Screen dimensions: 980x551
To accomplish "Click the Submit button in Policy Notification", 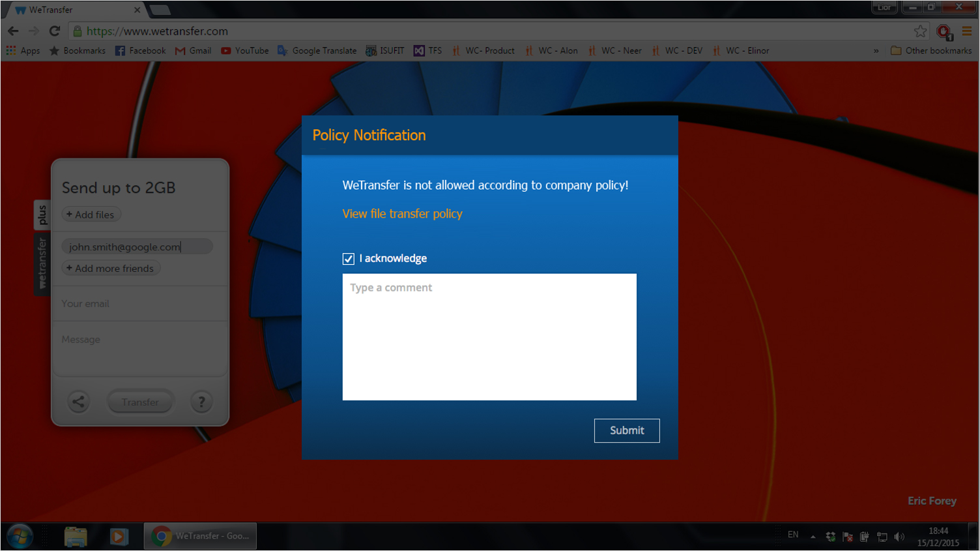I will pyautogui.click(x=627, y=430).
